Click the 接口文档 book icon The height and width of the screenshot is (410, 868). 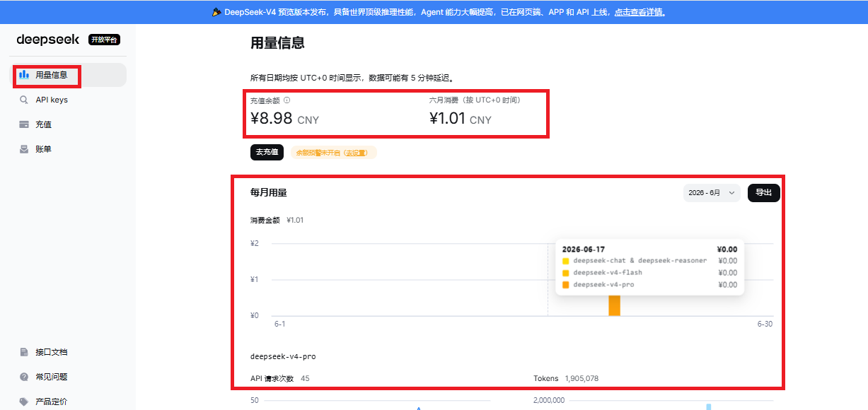[24, 352]
